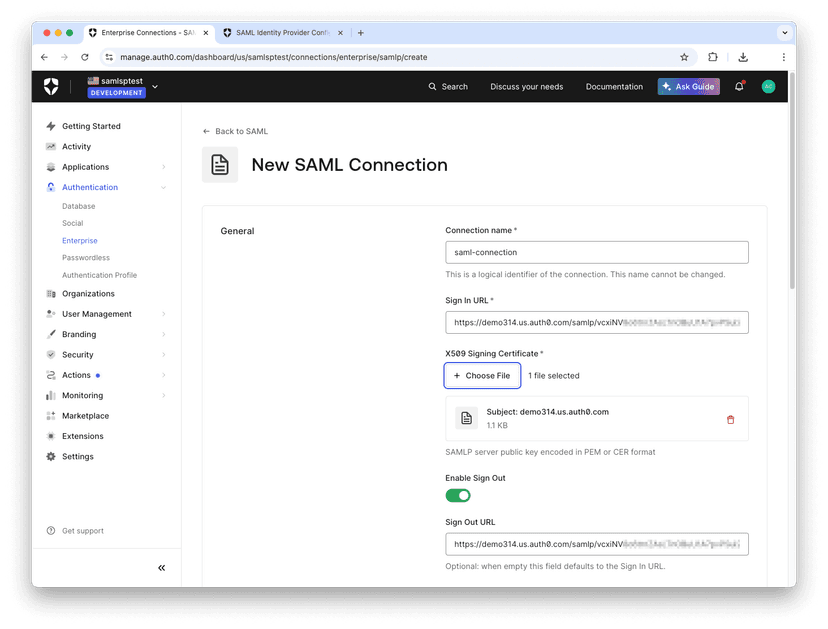Click the user avatar icon
This screenshot has height=629, width=828.
tap(768, 87)
